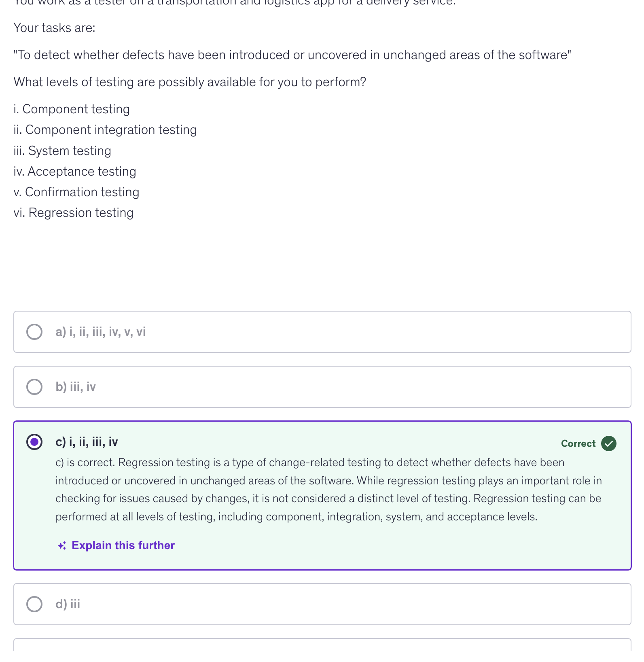Click answer text "a) i, ii, iii, iv, v, vi"
Screen dimensions: 644x662
point(100,332)
